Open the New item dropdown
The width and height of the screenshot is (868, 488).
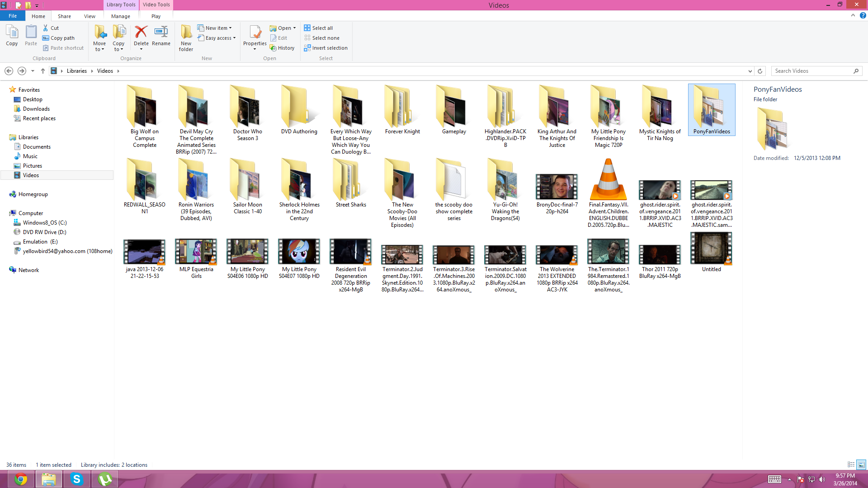click(x=215, y=28)
